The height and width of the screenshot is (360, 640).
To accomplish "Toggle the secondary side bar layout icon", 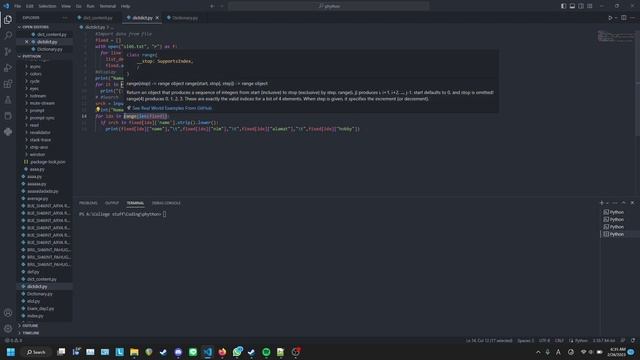I will click(x=581, y=6).
